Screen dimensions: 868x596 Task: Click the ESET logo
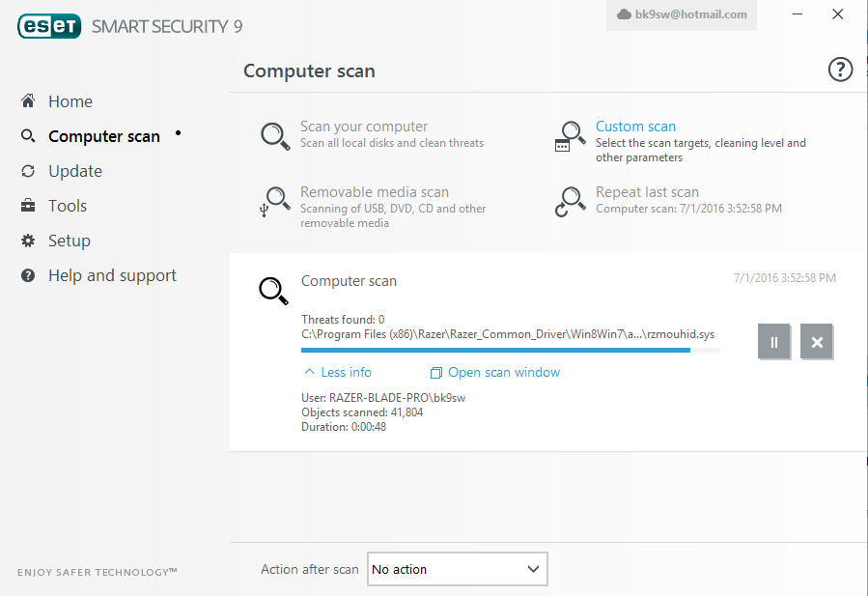pyautogui.click(x=49, y=27)
